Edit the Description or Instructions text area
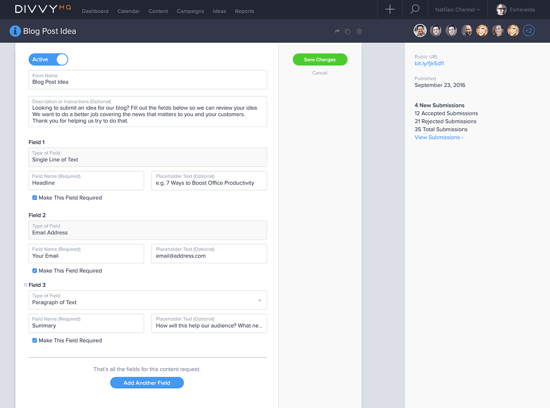Image resolution: width=550 pixels, height=408 pixels. pos(147,112)
